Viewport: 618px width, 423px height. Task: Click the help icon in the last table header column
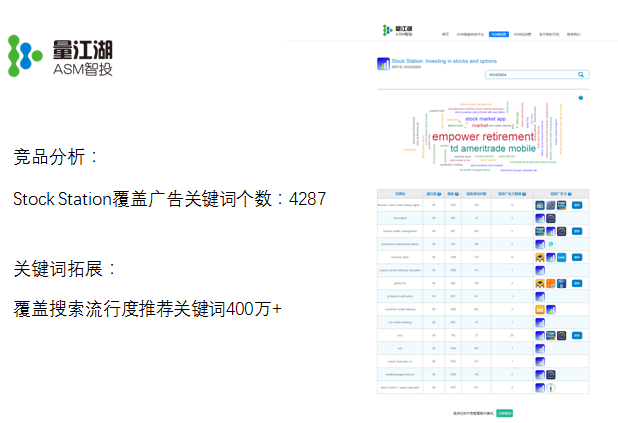point(570,194)
